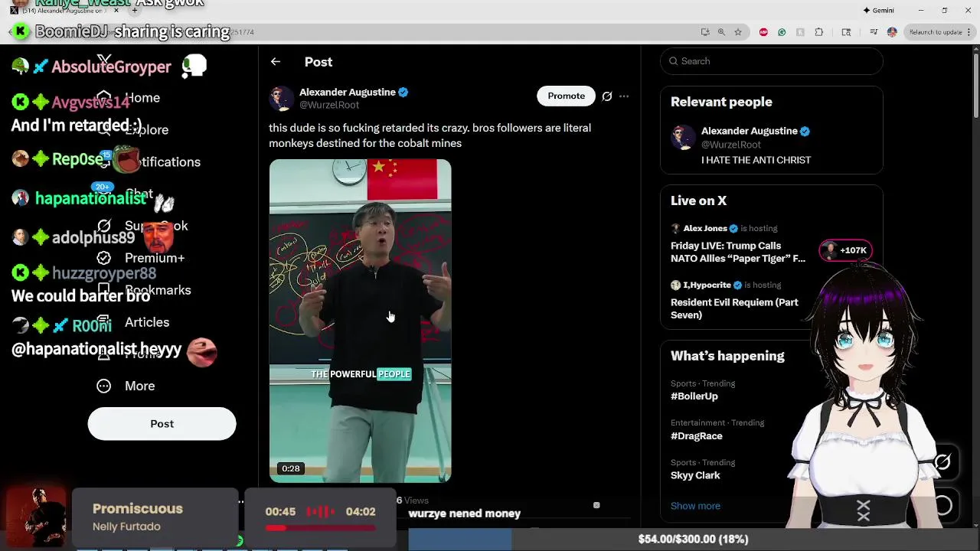Click the music widget album art
The width and height of the screenshot is (980, 551).
[36, 517]
